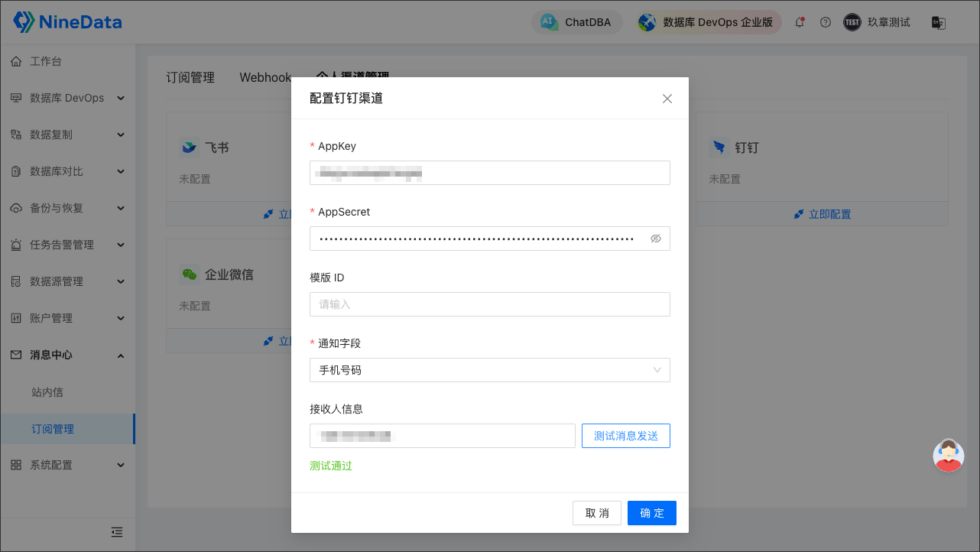Viewport: 980px width, 552px height.
Task: Expand the 数据源管理 menu chevron
Action: (x=120, y=281)
